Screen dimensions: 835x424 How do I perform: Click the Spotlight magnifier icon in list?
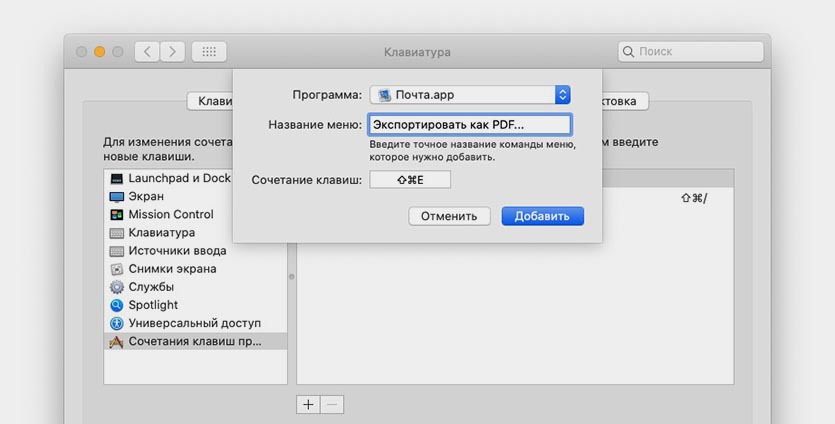(x=117, y=305)
